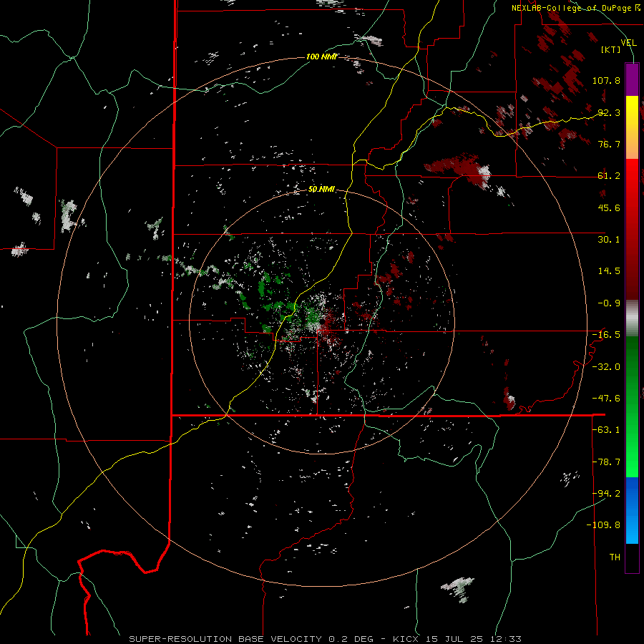The height and width of the screenshot is (644, 644).
Task: Pick the light blue segment of color bar
Action: (632, 530)
